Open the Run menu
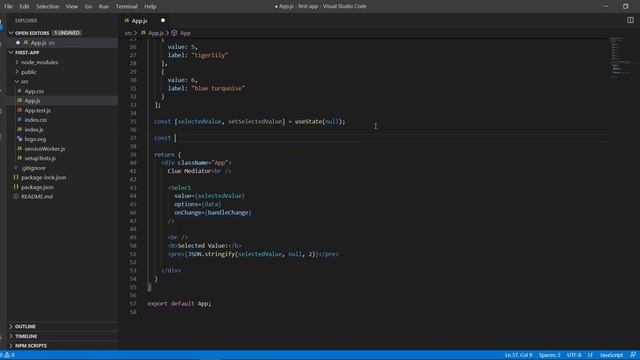640x360 pixels. tap(104, 6)
